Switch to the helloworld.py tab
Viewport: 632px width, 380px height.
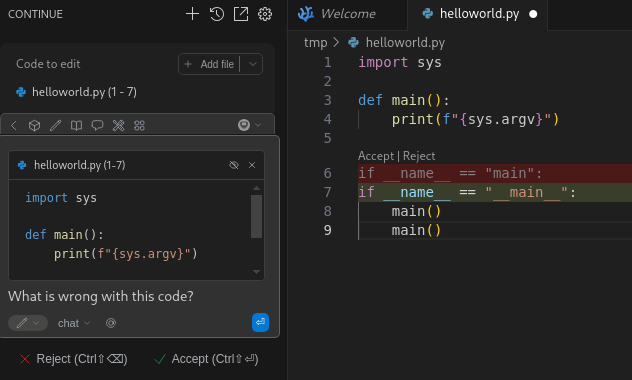[479, 14]
